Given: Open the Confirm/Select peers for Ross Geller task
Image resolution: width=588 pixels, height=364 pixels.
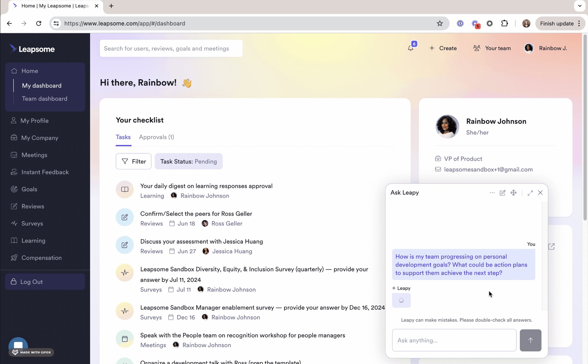Looking at the screenshot, I should point(196,214).
